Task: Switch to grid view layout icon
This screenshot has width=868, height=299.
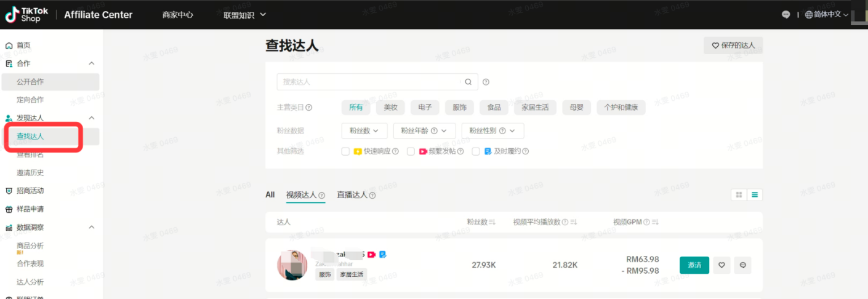Action: point(738,195)
